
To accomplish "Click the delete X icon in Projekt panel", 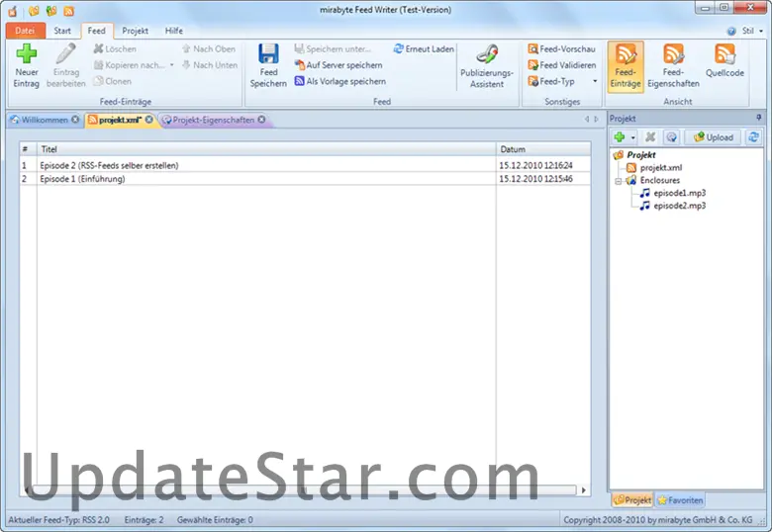I will coord(650,137).
